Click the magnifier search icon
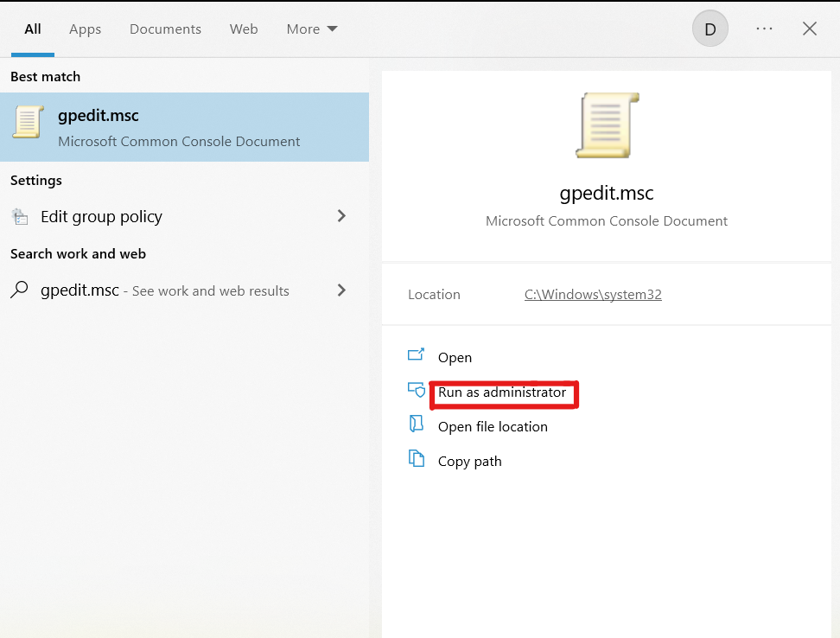840x638 pixels. click(x=19, y=290)
